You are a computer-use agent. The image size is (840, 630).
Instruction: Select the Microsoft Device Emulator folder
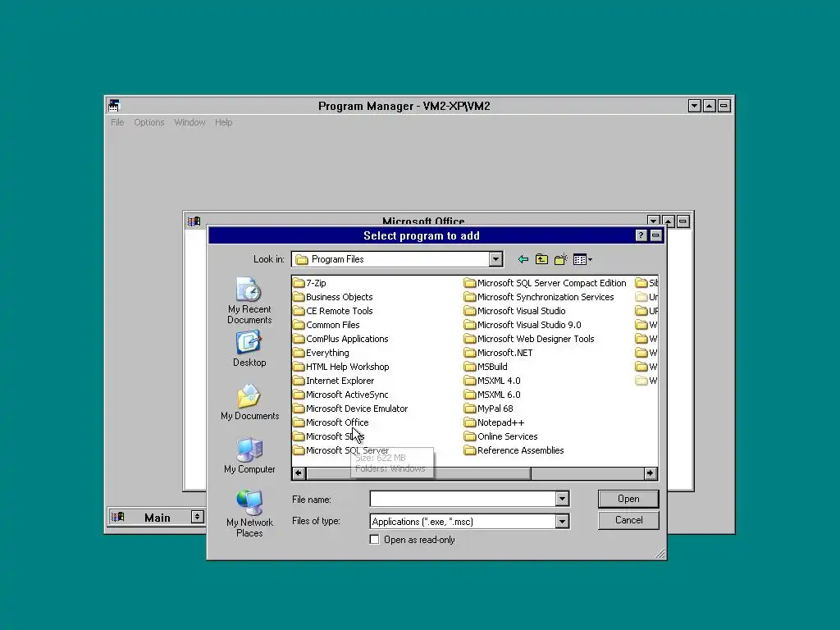point(350,409)
